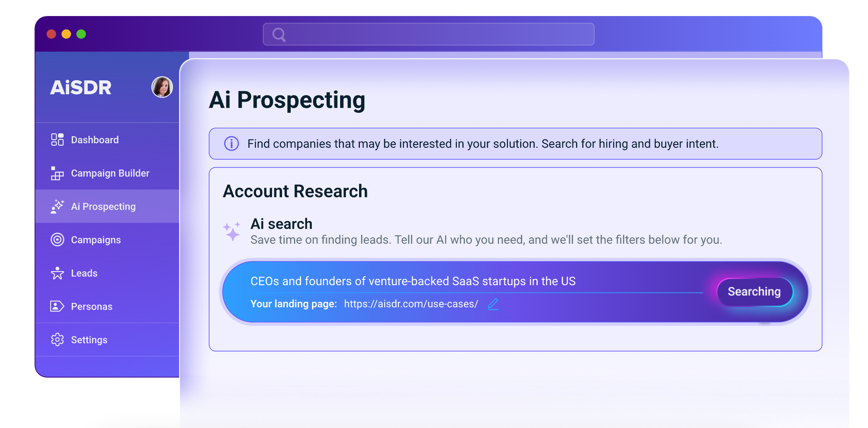Click the Ai search sparkles icon
The image size is (868, 428).
[232, 231]
